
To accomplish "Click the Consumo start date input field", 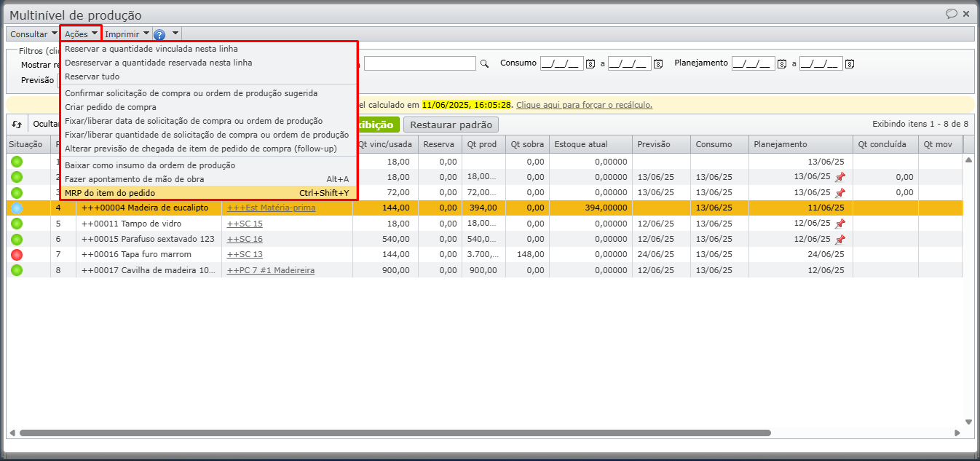I will (561, 64).
